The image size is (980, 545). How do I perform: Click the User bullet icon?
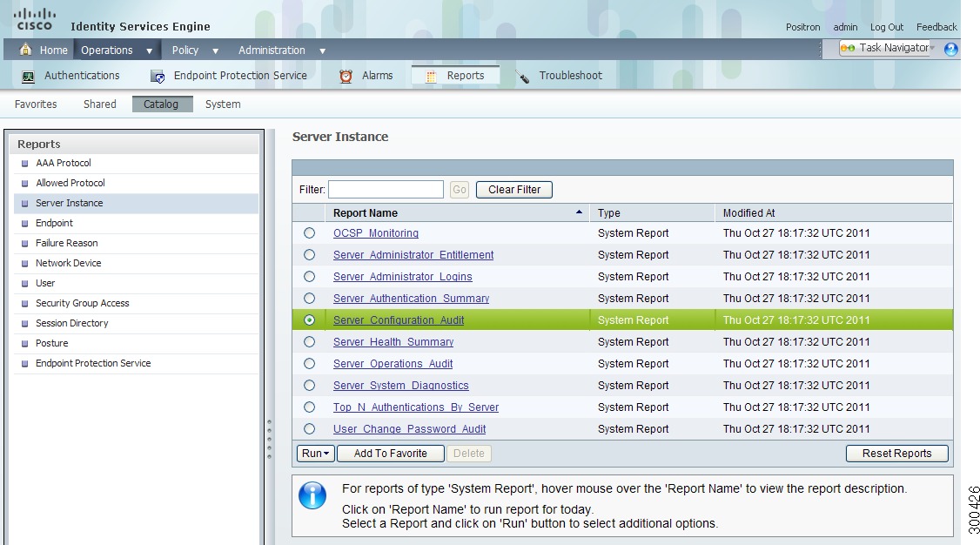click(x=25, y=283)
